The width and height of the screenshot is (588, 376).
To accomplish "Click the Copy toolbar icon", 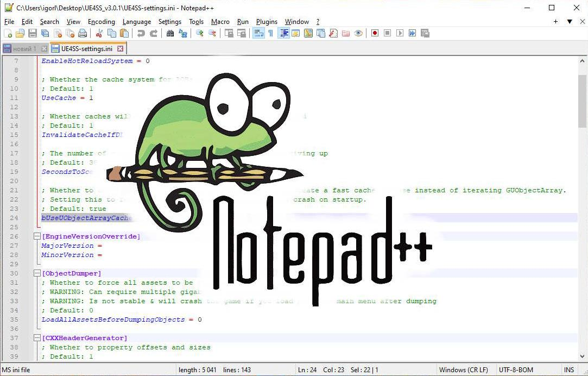I will (x=112, y=33).
